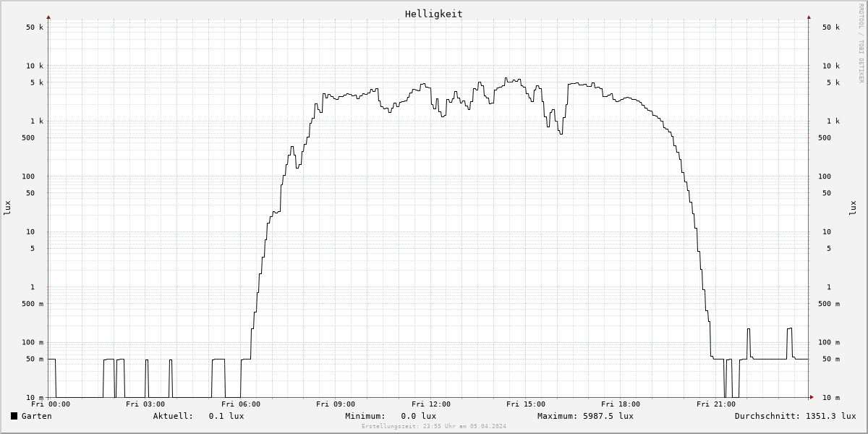This screenshot has width=868, height=434.
Task: Click the Helligkeit chart title
Action: pos(434,14)
